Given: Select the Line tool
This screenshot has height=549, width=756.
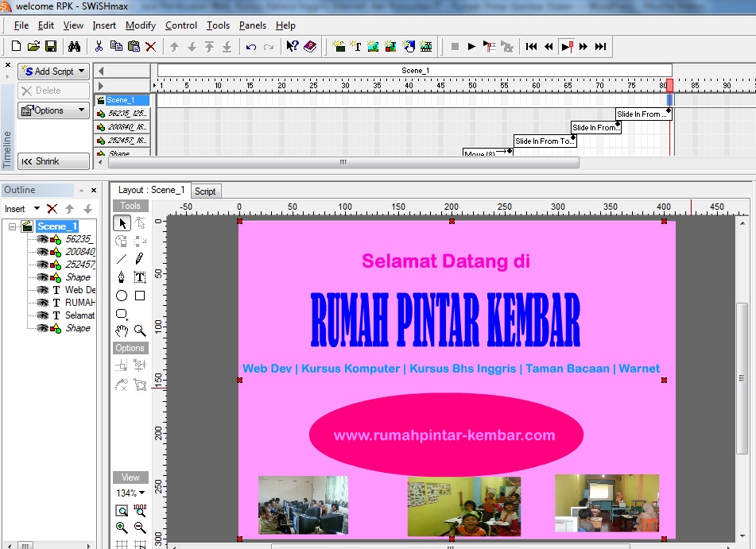Looking at the screenshot, I should pos(122,259).
